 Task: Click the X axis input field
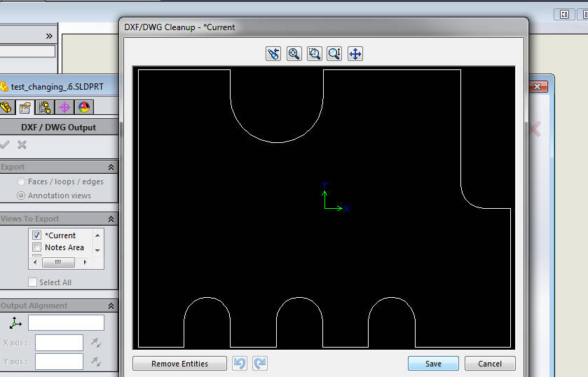click(59, 343)
